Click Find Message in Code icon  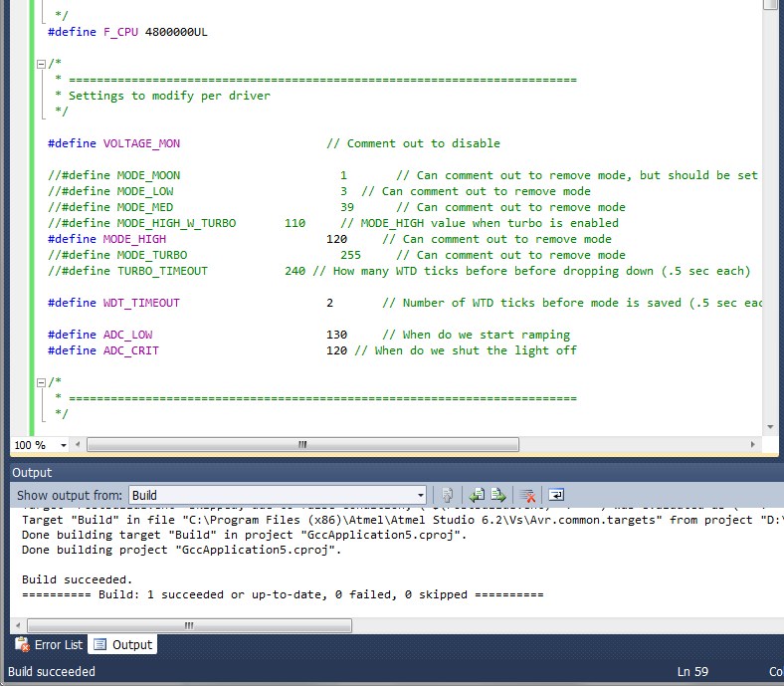tap(448, 496)
